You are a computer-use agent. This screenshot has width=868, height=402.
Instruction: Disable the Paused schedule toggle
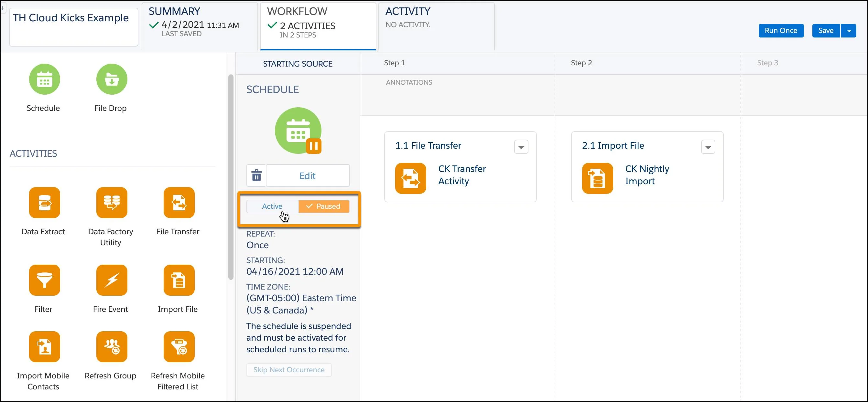[272, 206]
